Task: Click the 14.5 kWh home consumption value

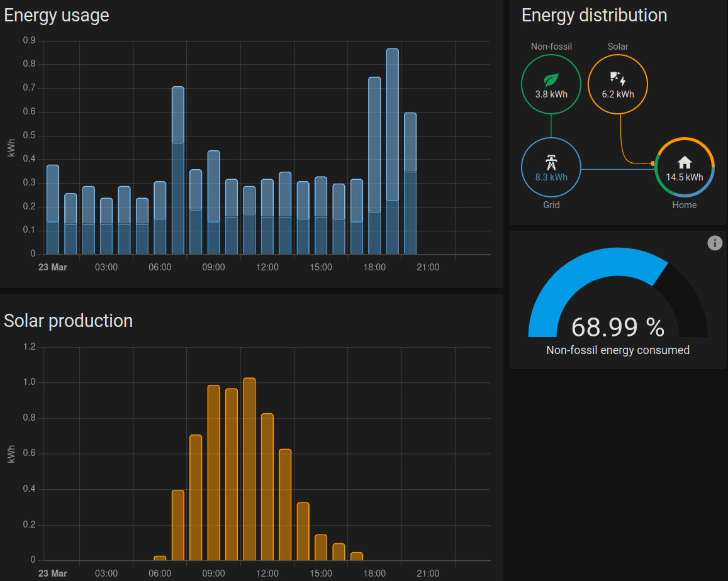Action: pos(685,177)
